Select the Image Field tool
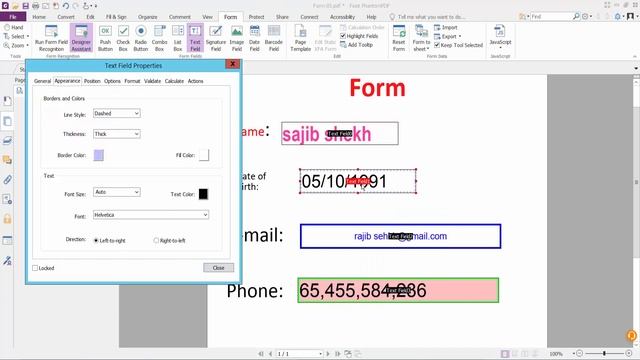Viewport: 640px width, 360px height. tap(237, 38)
